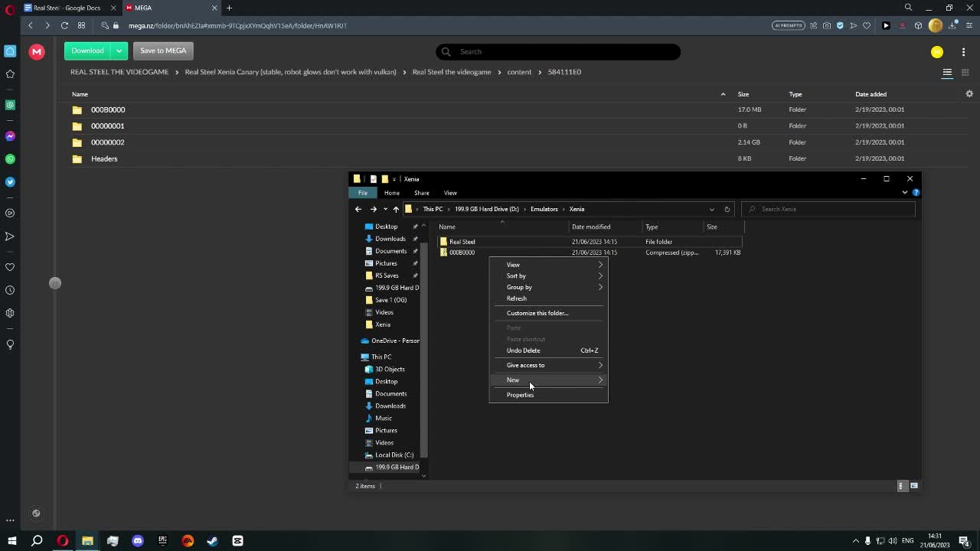Open Opera's snapshot camera tool

tap(827, 25)
